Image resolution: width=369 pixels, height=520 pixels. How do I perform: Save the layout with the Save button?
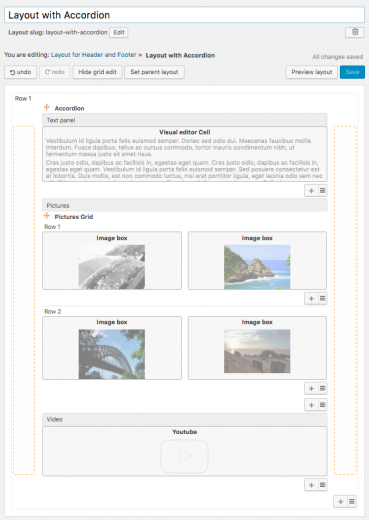(352, 72)
